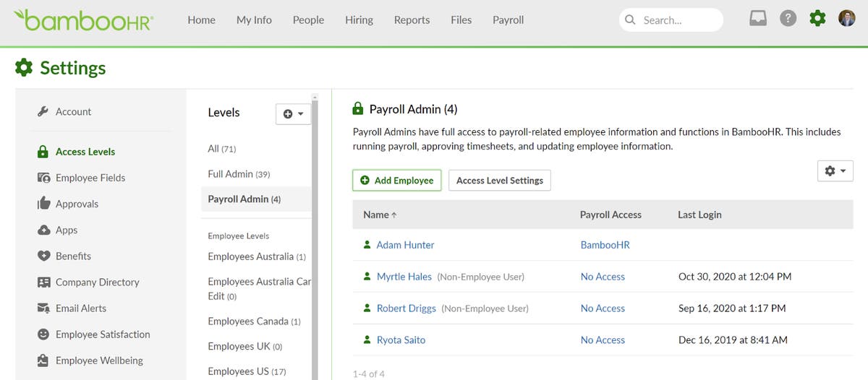Open the add level plus dropdown

click(x=293, y=113)
